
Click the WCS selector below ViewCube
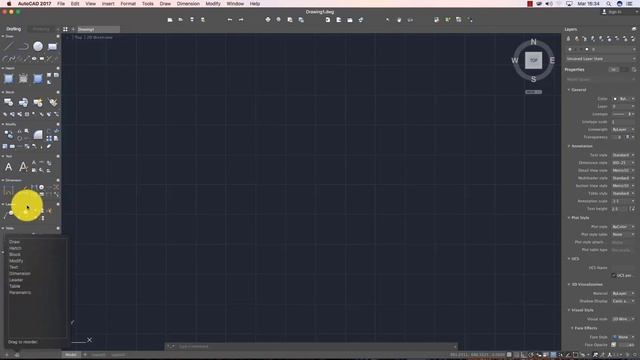pos(533,92)
